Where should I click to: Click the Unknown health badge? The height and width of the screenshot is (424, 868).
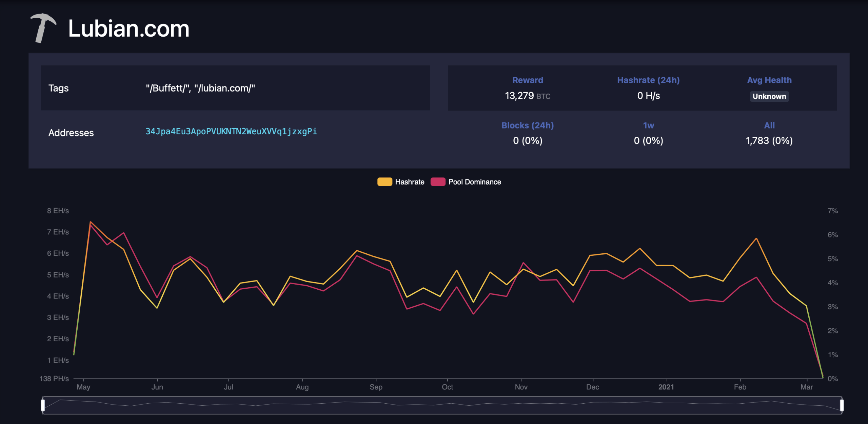(x=769, y=96)
